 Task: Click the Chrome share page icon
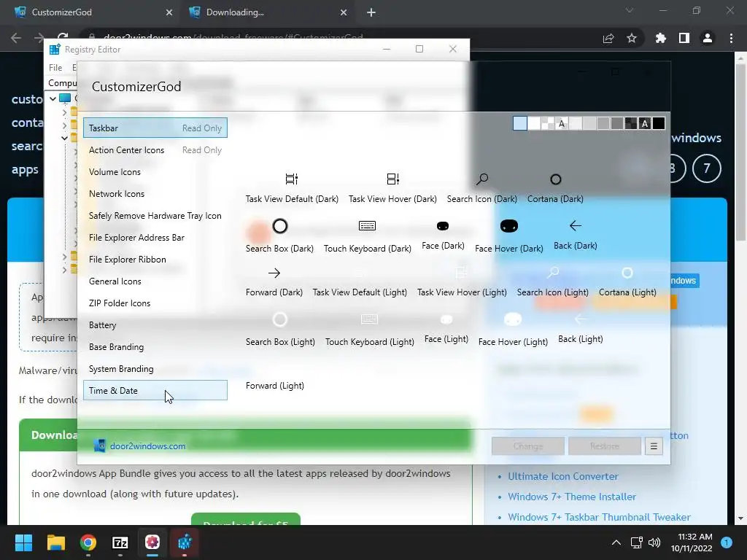tap(608, 38)
